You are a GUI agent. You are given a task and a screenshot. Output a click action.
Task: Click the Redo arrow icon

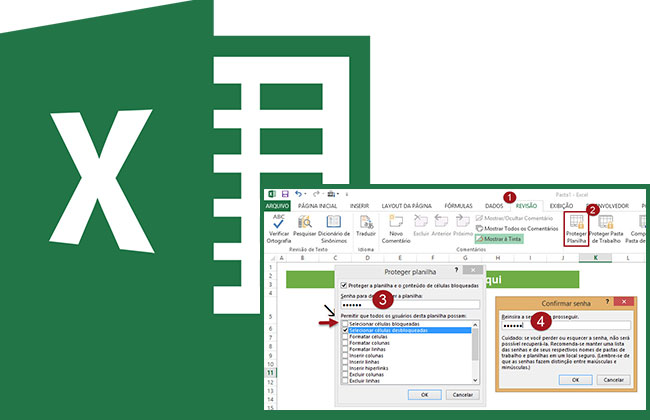[x=316, y=194]
